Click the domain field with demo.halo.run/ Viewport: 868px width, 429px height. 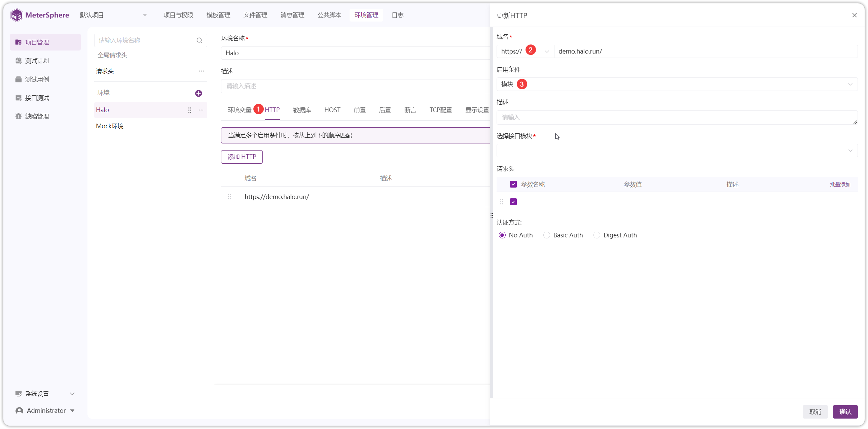pyautogui.click(x=706, y=51)
